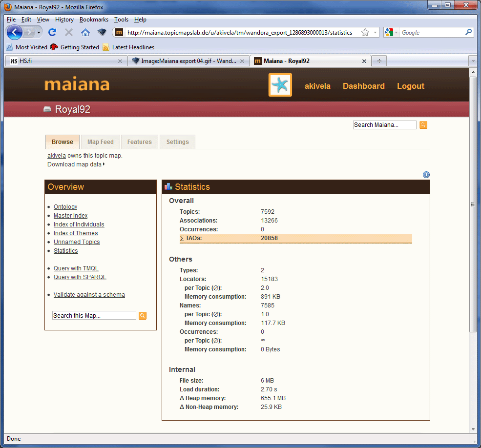Click the orange magnifier next to Search Maiana

pyautogui.click(x=423, y=125)
